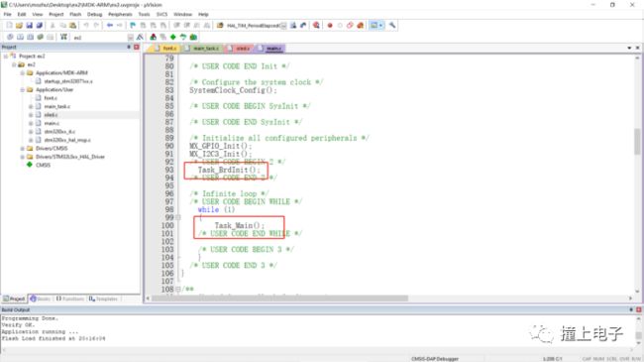644x362 pixels.
Task: Start or stop the debug session
Action: point(316,26)
